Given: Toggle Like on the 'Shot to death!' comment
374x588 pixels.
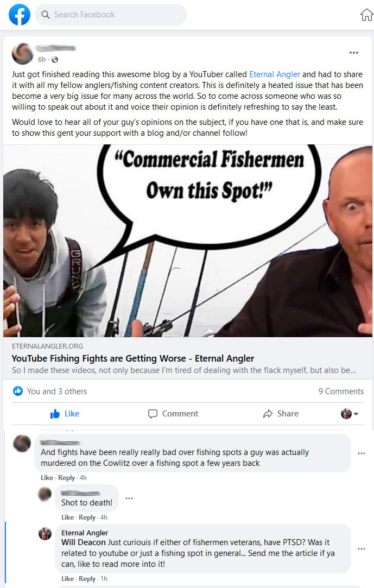Looking at the screenshot, I should coord(67,517).
